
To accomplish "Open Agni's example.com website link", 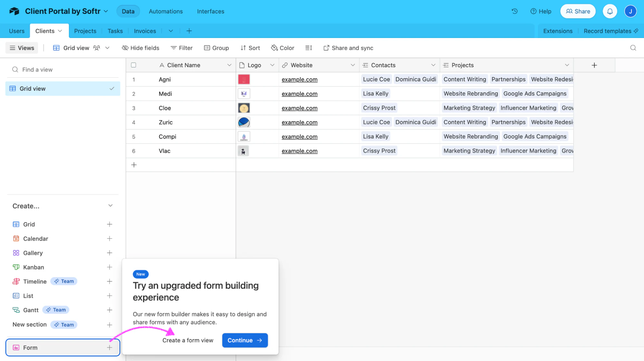I will (x=300, y=79).
